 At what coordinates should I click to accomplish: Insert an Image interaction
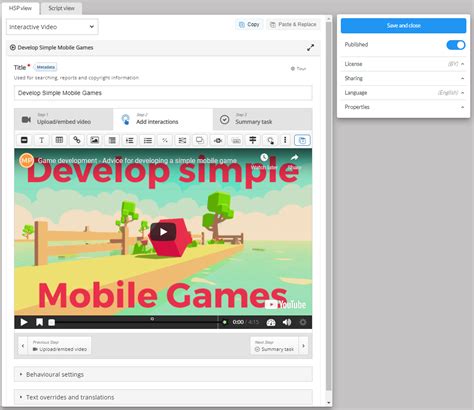coord(95,140)
